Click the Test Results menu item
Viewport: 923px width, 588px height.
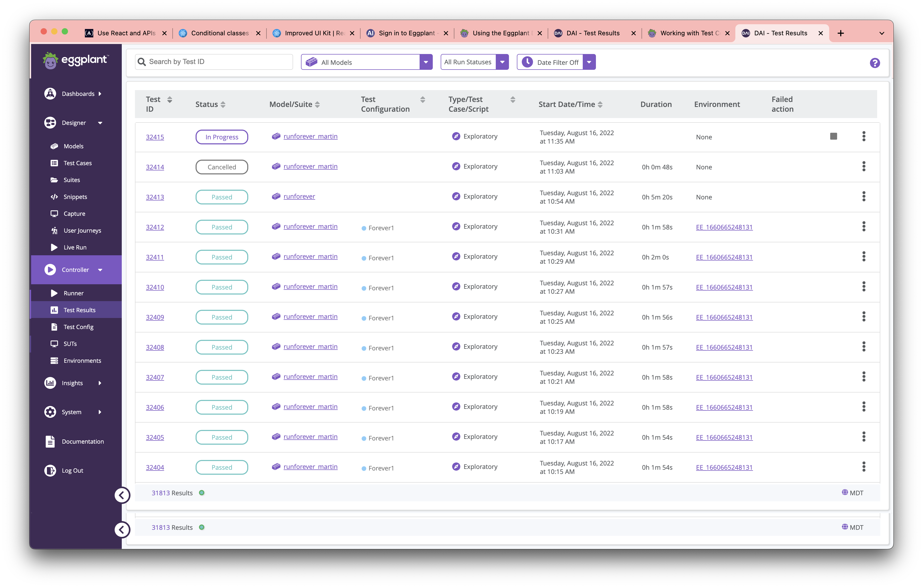79,310
